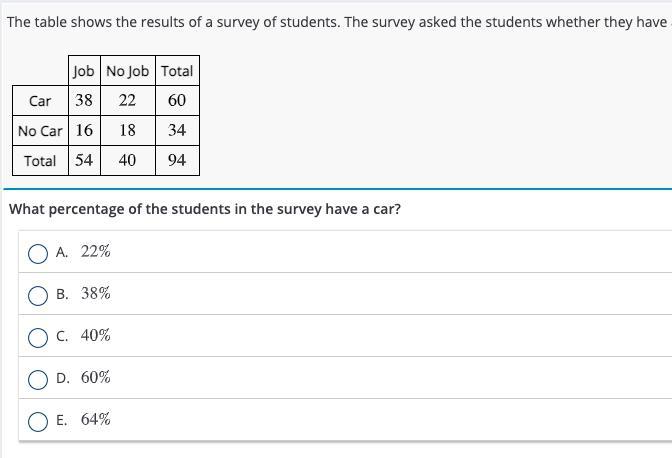Click the "Car" row label cell
This screenshot has width=672, height=458.
click(40, 101)
